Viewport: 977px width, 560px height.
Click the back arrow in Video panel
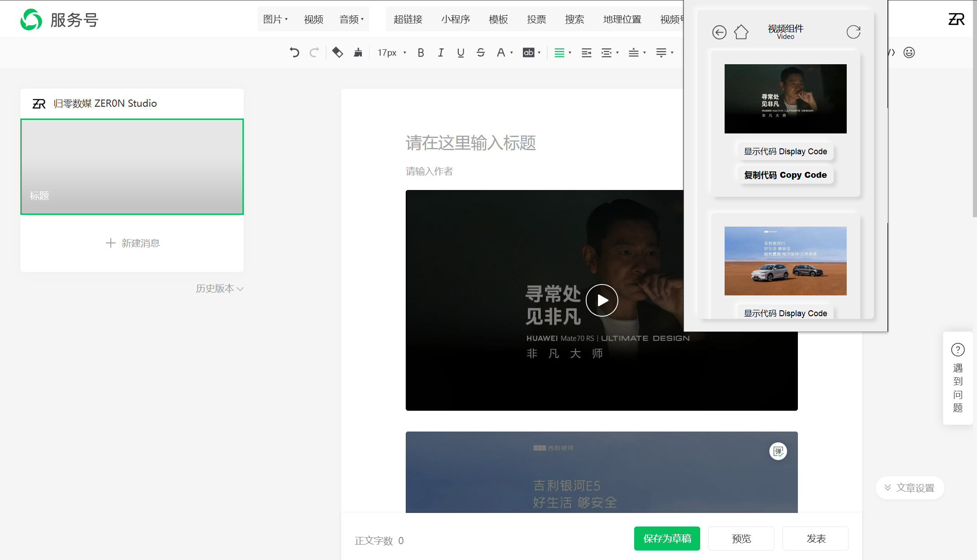tap(719, 32)
